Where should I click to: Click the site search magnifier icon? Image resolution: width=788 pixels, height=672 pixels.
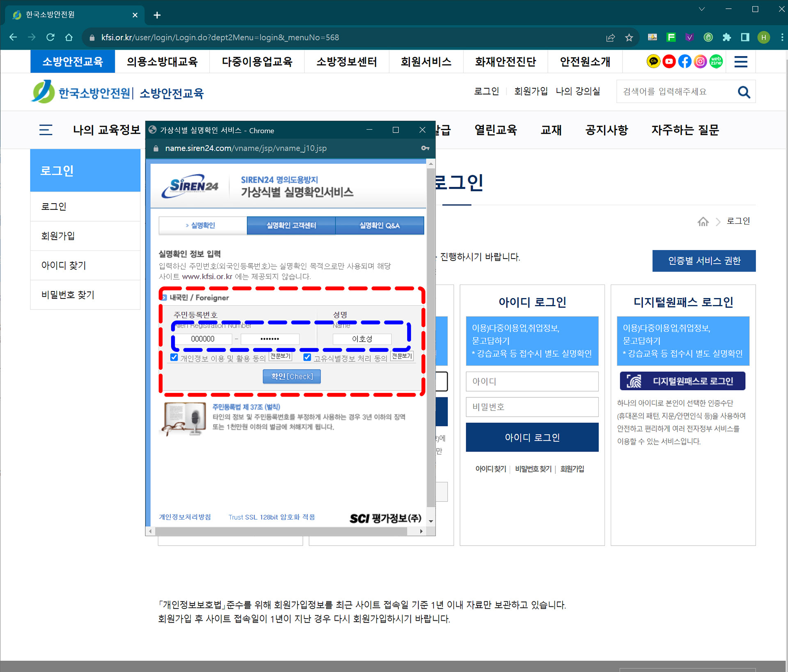tap(744, 92)
